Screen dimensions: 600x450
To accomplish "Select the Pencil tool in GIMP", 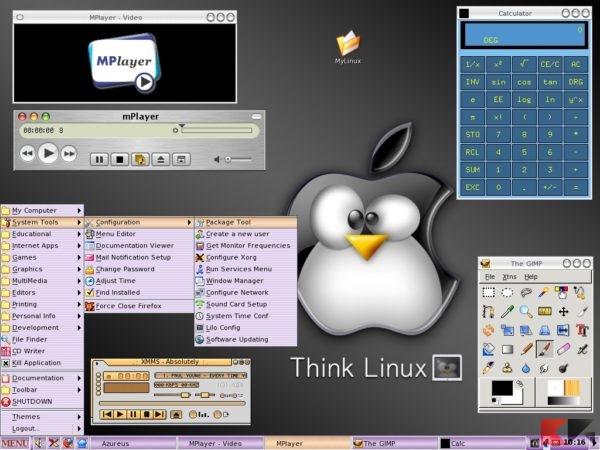I will [526, 349].
